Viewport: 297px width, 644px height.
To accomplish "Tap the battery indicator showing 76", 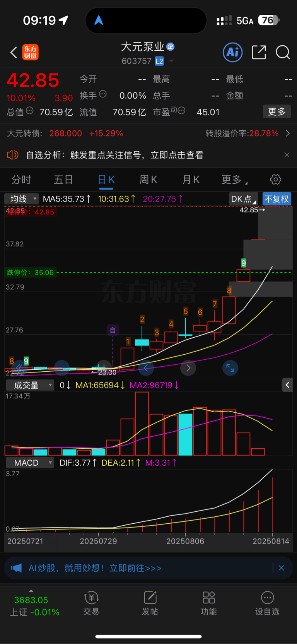I will 269,20.
